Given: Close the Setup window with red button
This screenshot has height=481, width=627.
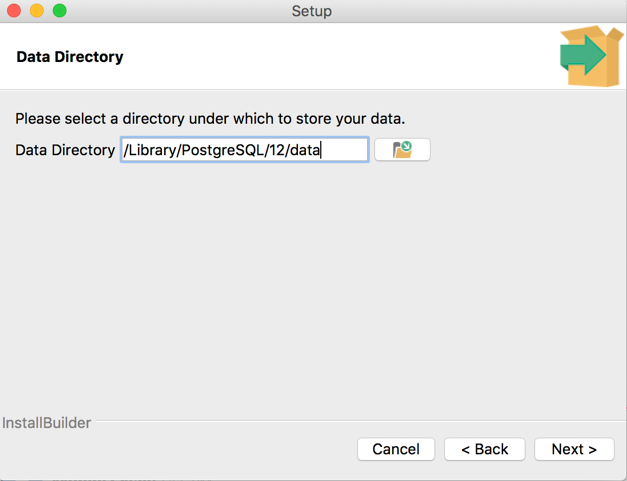Looking at the screenshot, I should tap(14, 11).
